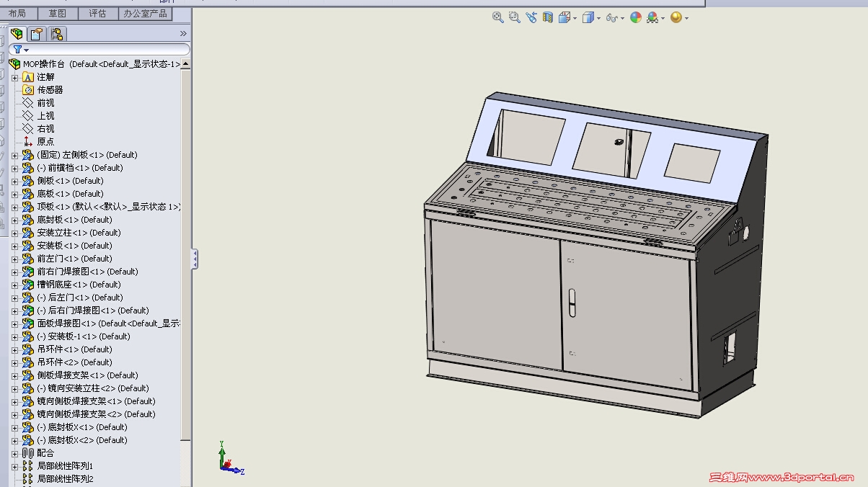
Task: Select the 吊环件<2> component
Action: tap(74, 362)
